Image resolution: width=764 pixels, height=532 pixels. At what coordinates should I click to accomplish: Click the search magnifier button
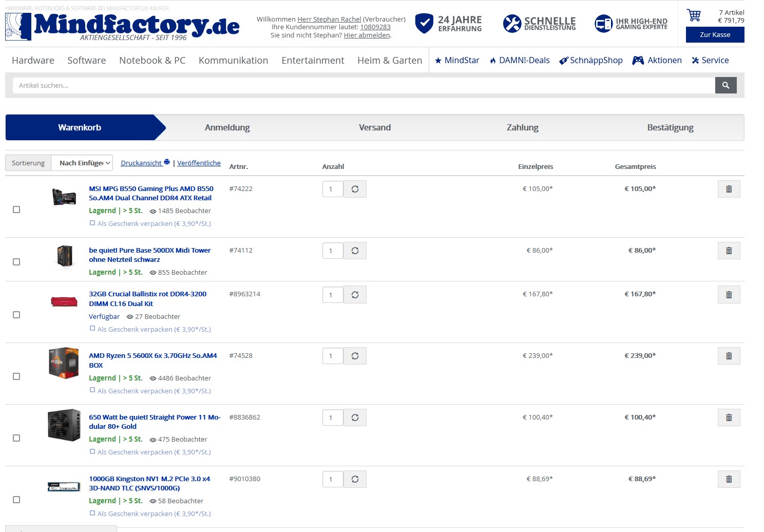(725, 85)
